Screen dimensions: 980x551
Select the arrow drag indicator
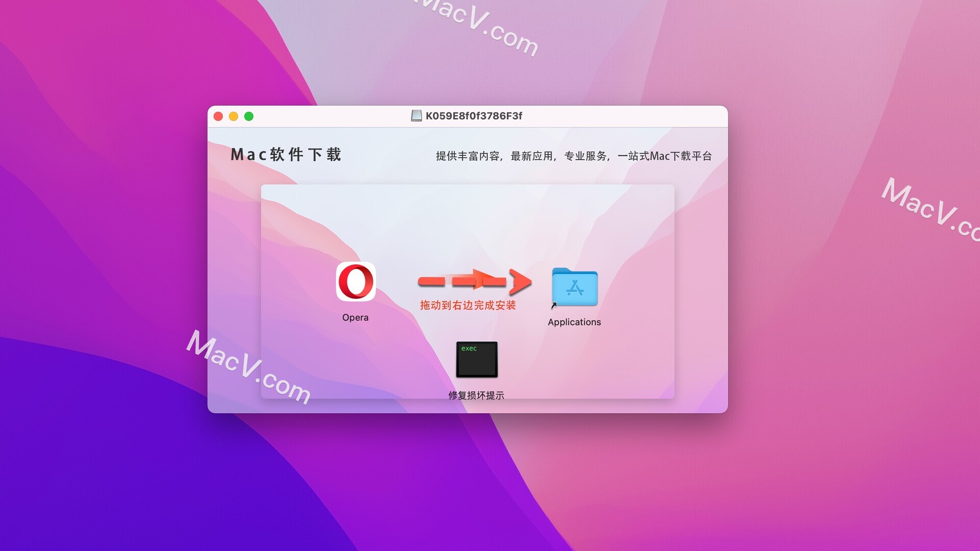[x=469, y=282]
